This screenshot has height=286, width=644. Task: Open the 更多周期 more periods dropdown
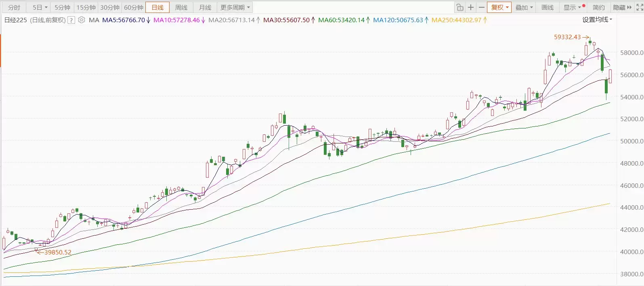coord(235,7)
